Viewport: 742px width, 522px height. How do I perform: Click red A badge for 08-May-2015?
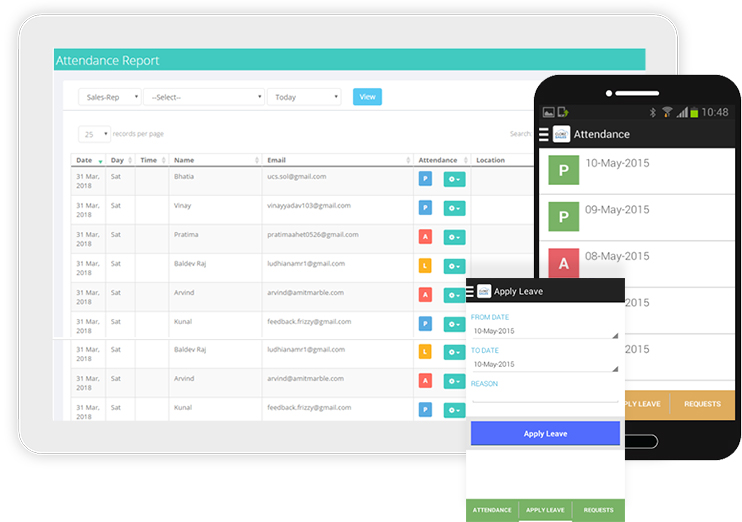[x=564, y=263]
